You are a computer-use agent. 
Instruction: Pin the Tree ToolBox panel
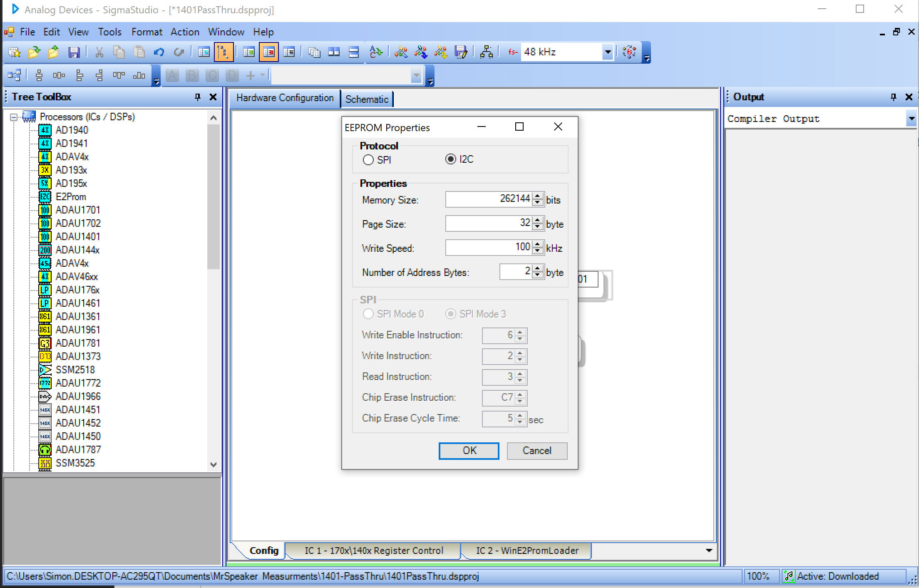[198, 97]
